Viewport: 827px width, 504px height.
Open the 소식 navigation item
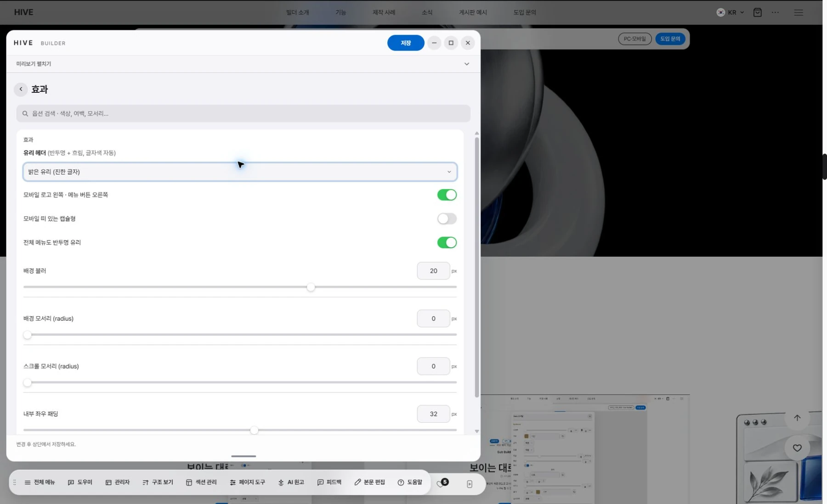[x=427, y=12]
